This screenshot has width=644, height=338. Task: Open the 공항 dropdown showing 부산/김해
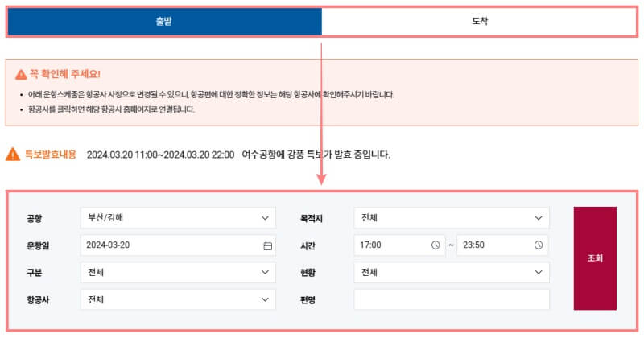tap(178, 218)
